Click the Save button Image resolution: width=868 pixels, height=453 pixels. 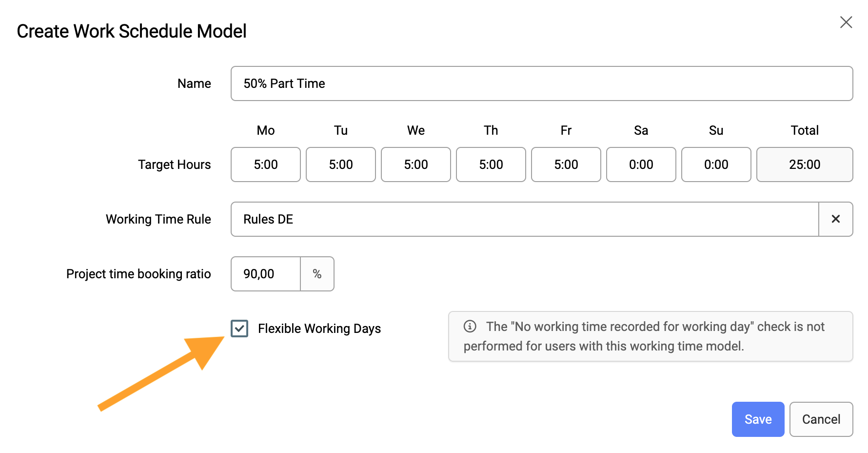click(x=758, y=419)
